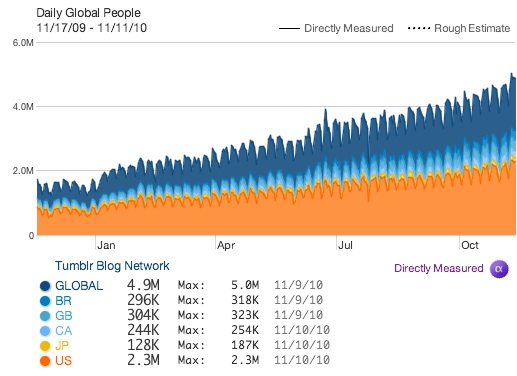Click the US orange legend dot
The height and width of the screenshot is (376, 517).
click(x=45, y=361)
